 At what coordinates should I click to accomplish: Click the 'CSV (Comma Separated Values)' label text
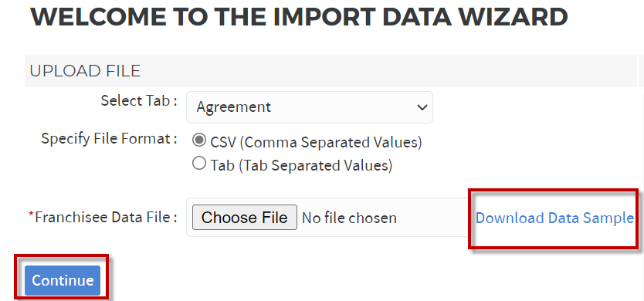(316, 143)
